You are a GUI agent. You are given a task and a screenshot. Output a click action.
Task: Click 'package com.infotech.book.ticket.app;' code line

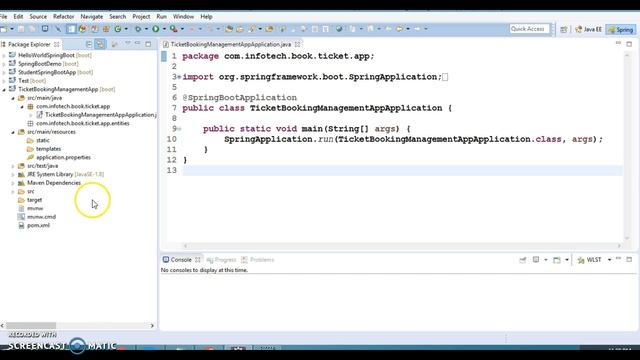tap(278, 56)
